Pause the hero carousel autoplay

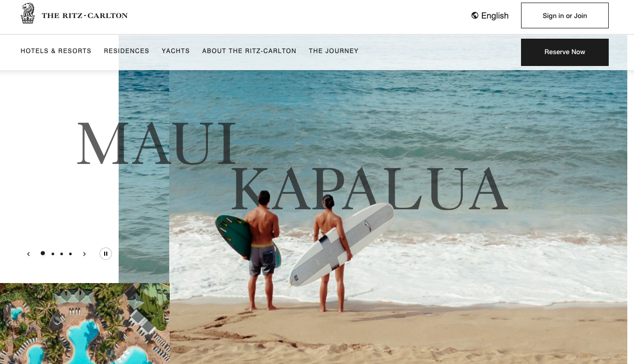(x=106, y=254)
